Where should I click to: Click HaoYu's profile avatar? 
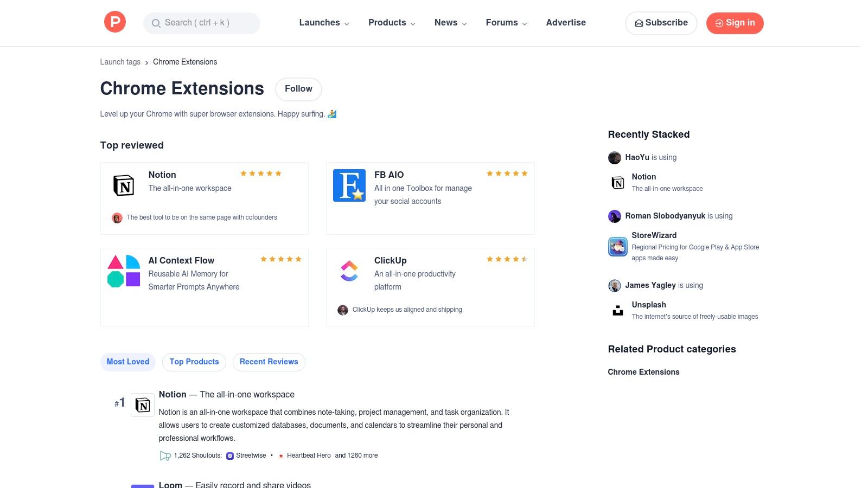click(614, 158)
